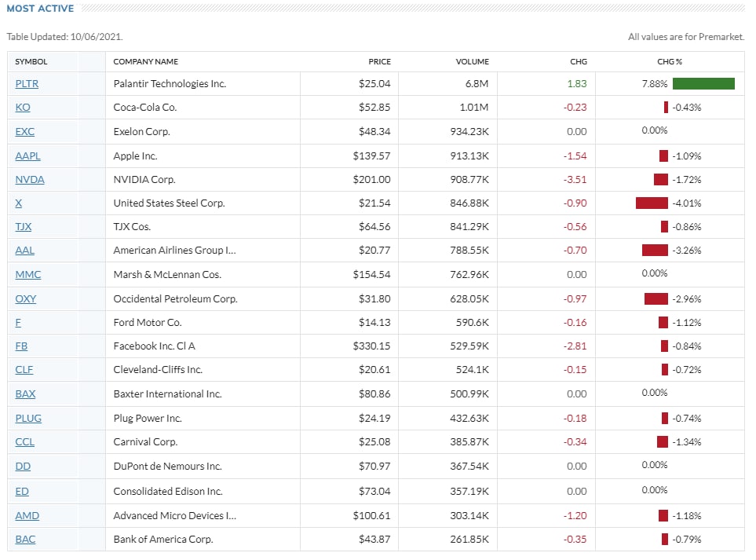Viewport: 756px width, 560px height.
Task: Click the 1.83 change value for Palantir
Action: (x=577, y=84)
